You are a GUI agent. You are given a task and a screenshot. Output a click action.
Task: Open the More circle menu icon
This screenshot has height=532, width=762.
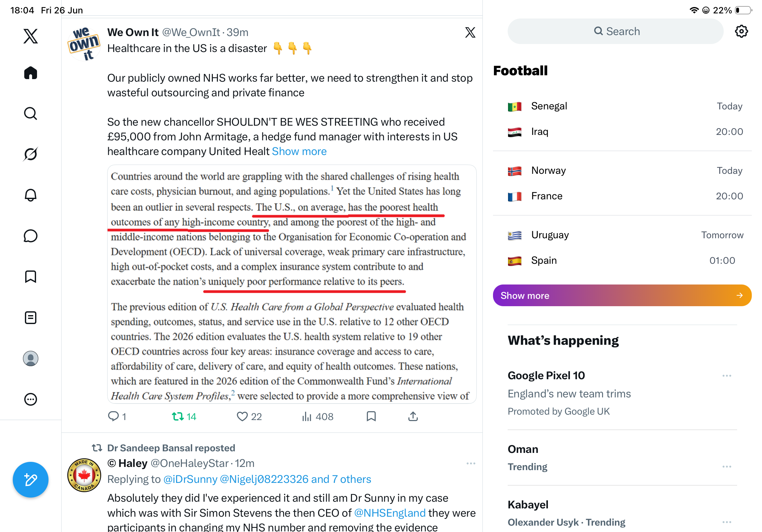[x=31, y=399]
